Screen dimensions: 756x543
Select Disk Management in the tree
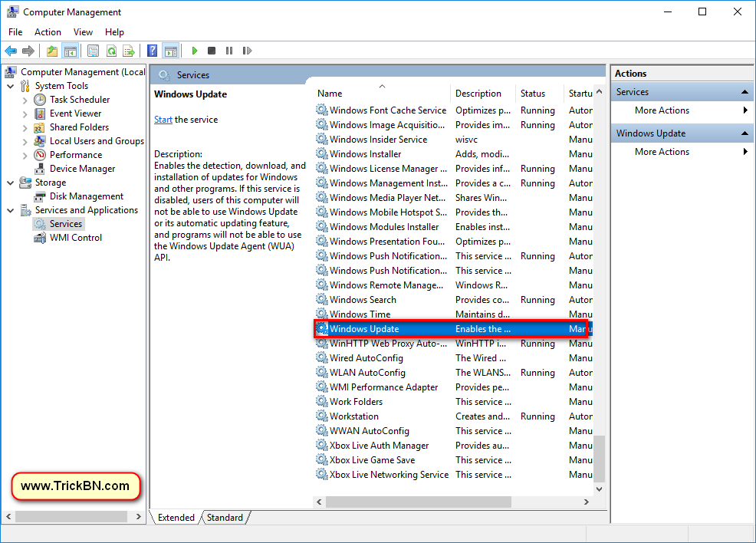point(87,196)
